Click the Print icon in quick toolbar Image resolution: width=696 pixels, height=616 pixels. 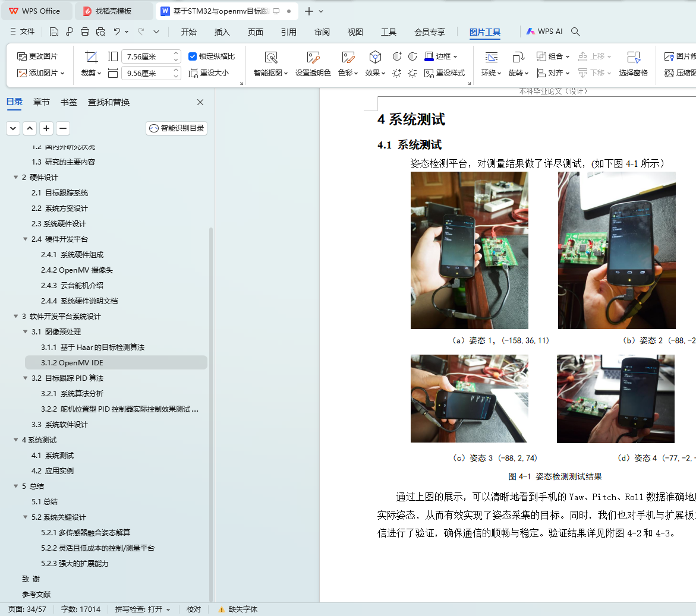click(x=85, y=31)
